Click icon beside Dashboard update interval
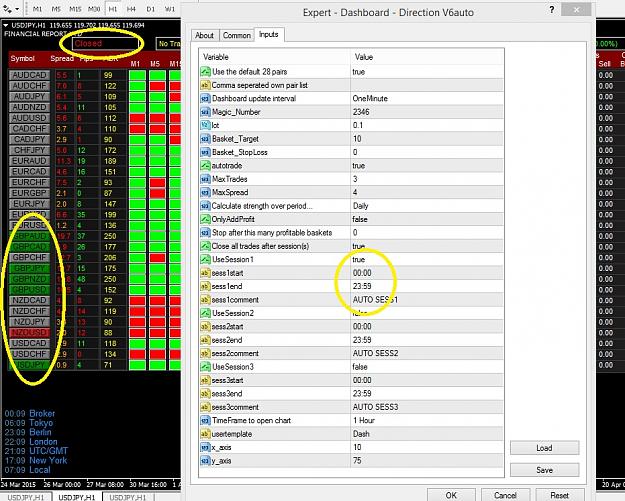Image resolution: width=625 pixels, height=501 pixels. [x=205, y=98]
